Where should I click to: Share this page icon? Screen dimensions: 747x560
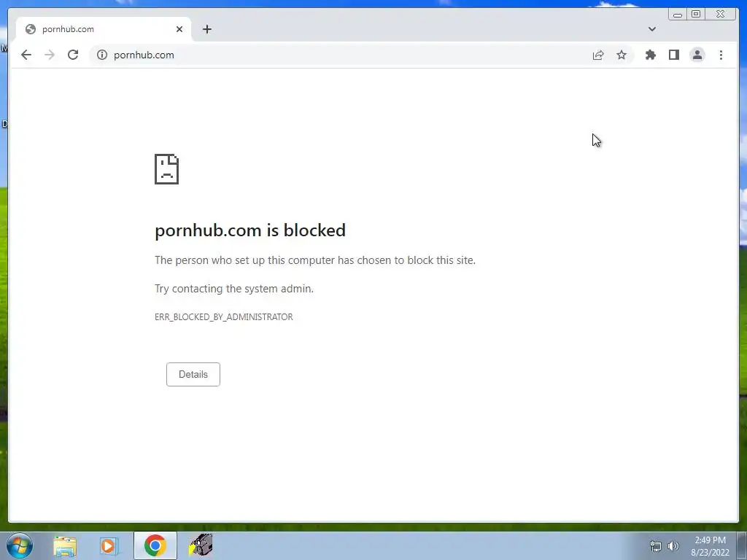tap(598, 55)
